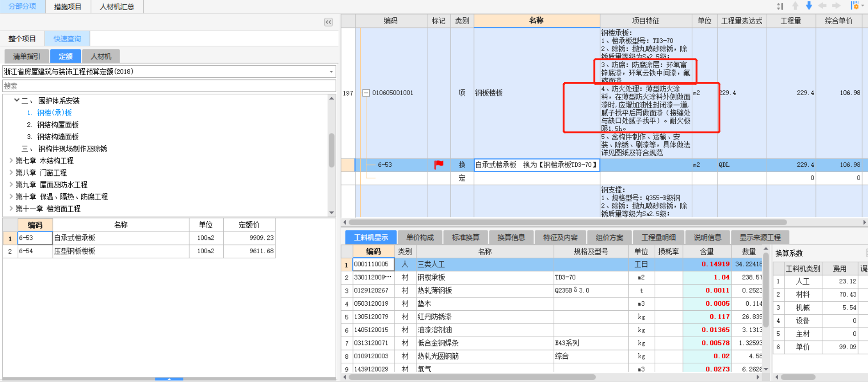Click the 搜索 search input field
Screen dimensions: 868x382
pyautogui.click(x=169, y=86)
